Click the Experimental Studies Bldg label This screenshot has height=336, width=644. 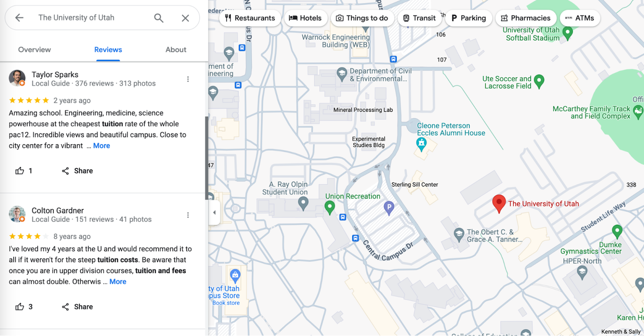369,142
